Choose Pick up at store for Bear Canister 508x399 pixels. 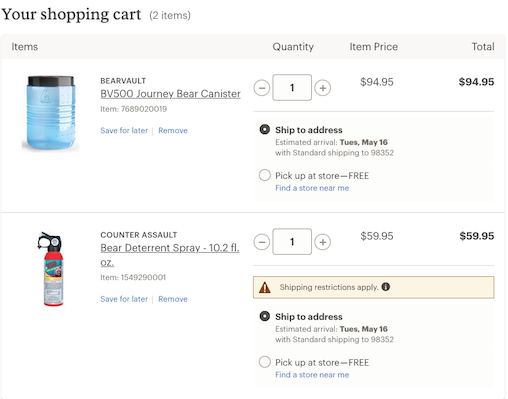tap(265, 175)
